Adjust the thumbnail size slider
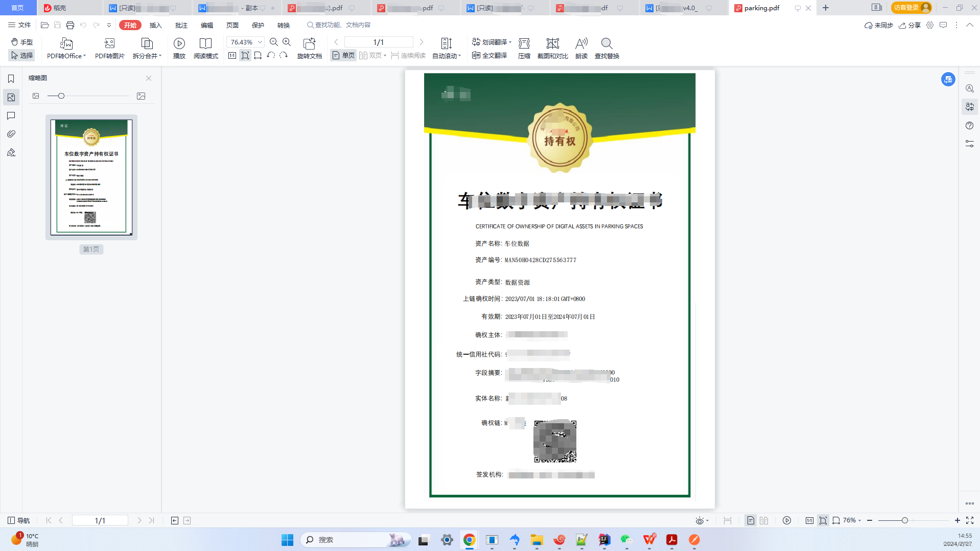Viewport: 980px width, 551px height. (61, 96)
